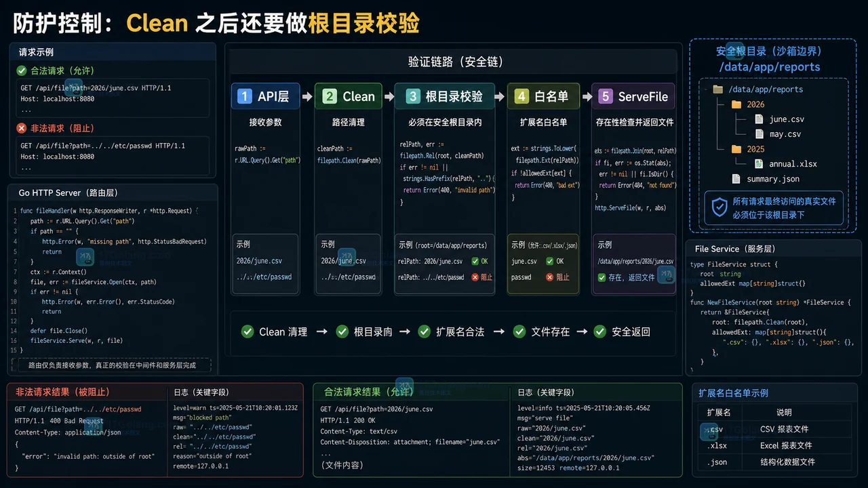The width and height of the screenshot is (868, 488).
Task: Click the shield checkmark icon in the sandbox note
Action: tap(719, 208)
